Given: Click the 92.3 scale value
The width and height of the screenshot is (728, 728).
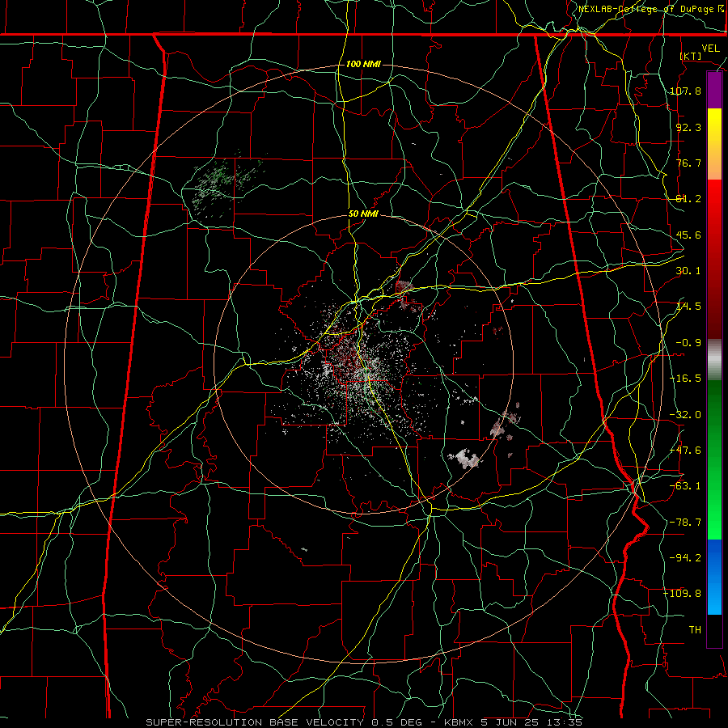Looking at the screenshot, I should 688,127.
